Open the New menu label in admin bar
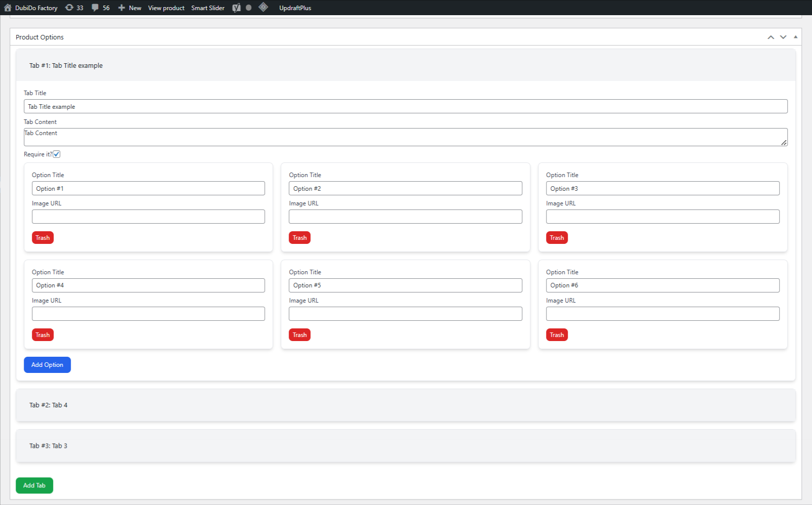 tap(135, 8)
